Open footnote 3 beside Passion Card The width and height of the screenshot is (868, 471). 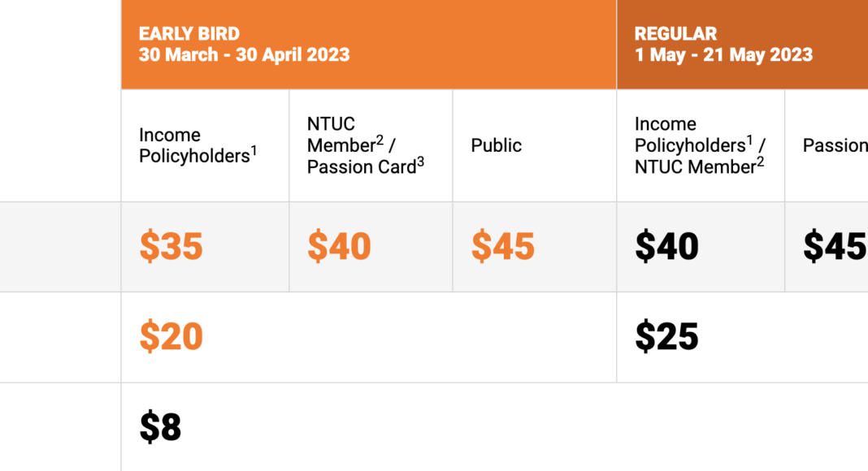click(420, 161)
